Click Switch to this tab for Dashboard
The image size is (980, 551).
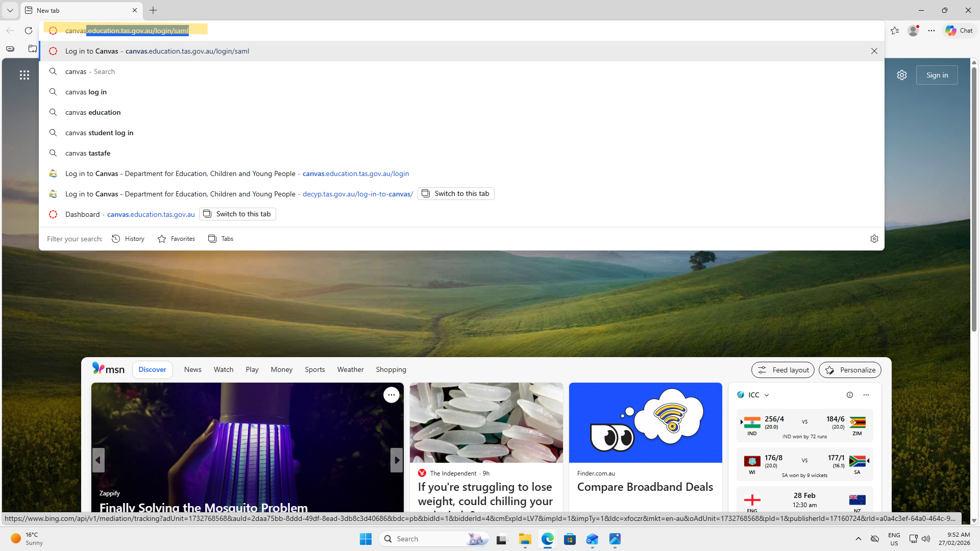coord(237,214)
